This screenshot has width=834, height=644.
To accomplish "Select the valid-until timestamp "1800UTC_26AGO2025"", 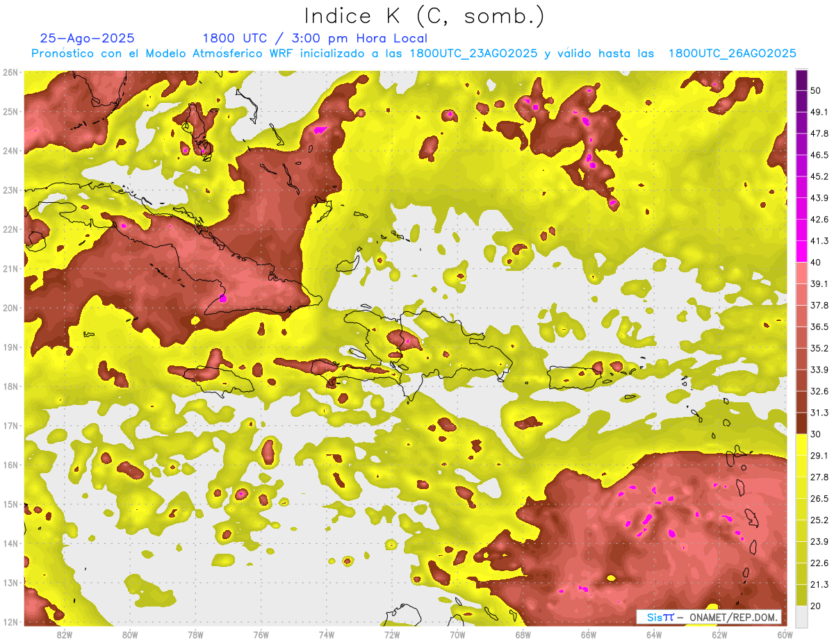I will [x=732, y=53].
